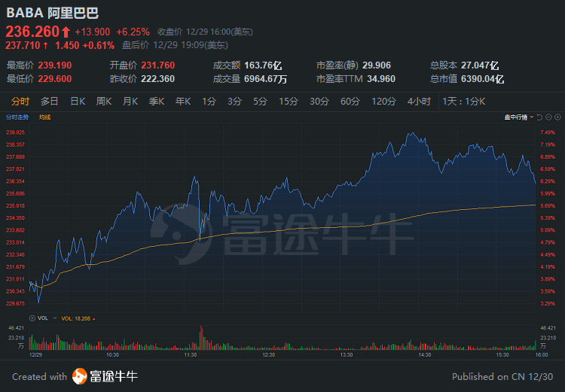The height and width of the screenshot is (392, 565).
Task: Click the 开盘价 value 231.760
Action: 158,65
